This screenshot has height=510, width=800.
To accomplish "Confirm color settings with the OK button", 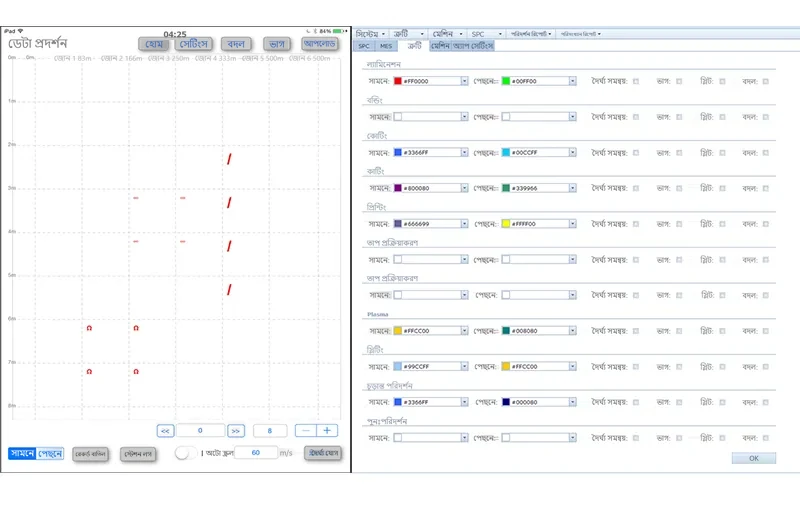I will 754,458.
